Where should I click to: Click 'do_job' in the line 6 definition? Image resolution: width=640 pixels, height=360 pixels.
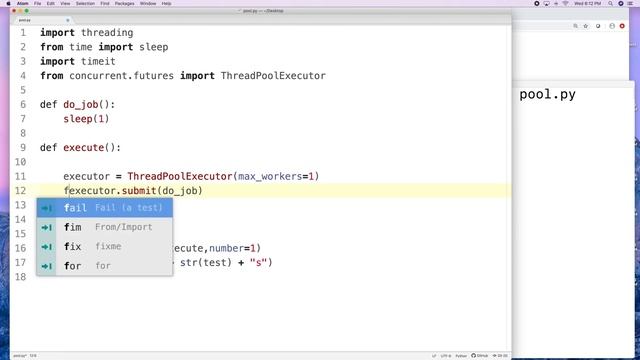point(80,105)
